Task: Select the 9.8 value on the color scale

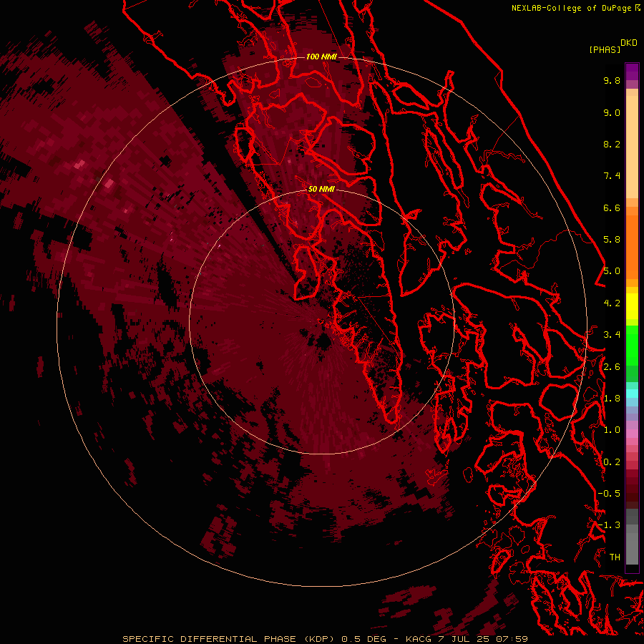Action: [x=612, y=80]
